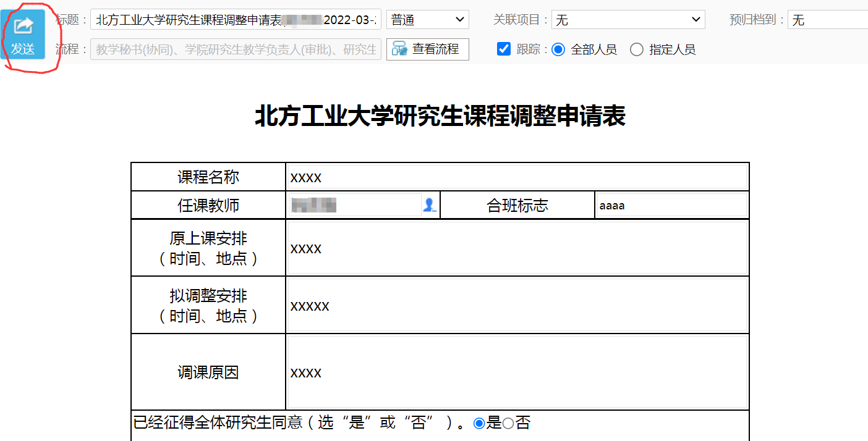Viewport: 868px width, 441px height.
Task: Click the bold 课程调整申请表 form heading
Action: (440, 117)
